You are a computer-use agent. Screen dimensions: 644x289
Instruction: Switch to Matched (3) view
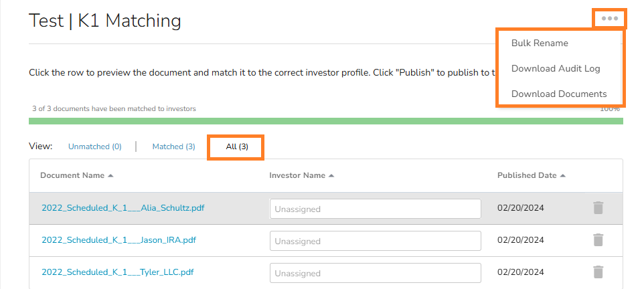click(x=173, y=147)
